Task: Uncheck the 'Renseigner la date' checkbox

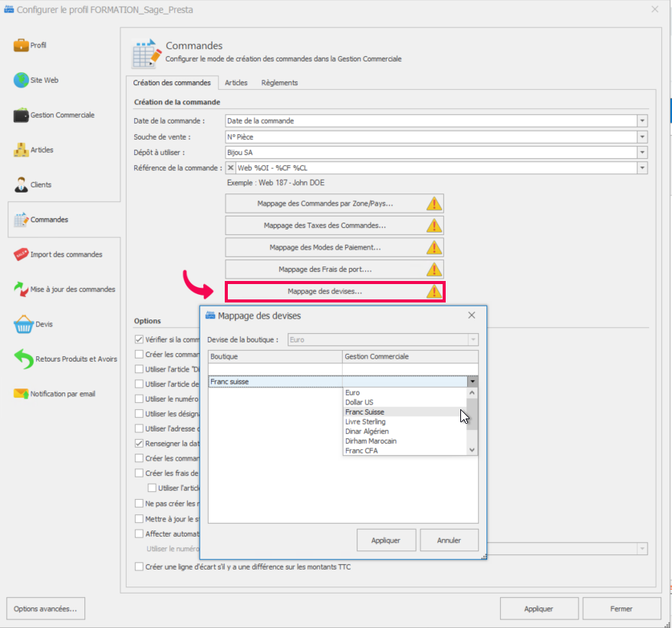Action: click(x=139, y=444)
